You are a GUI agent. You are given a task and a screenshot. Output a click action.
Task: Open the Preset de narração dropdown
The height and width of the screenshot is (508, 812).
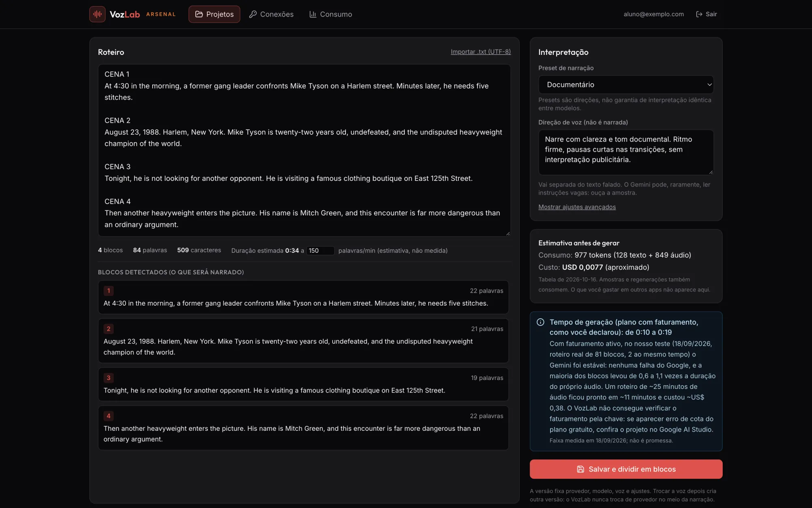626,85
